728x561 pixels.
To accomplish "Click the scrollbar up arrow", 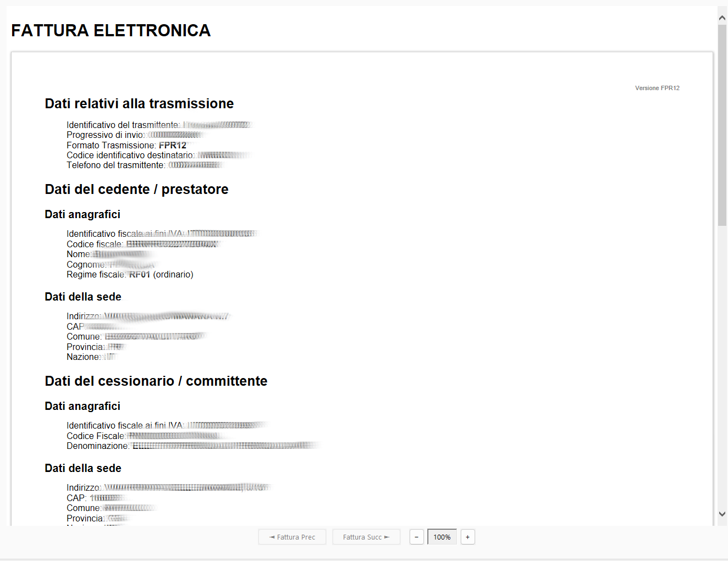I will [x=722, y=18].
